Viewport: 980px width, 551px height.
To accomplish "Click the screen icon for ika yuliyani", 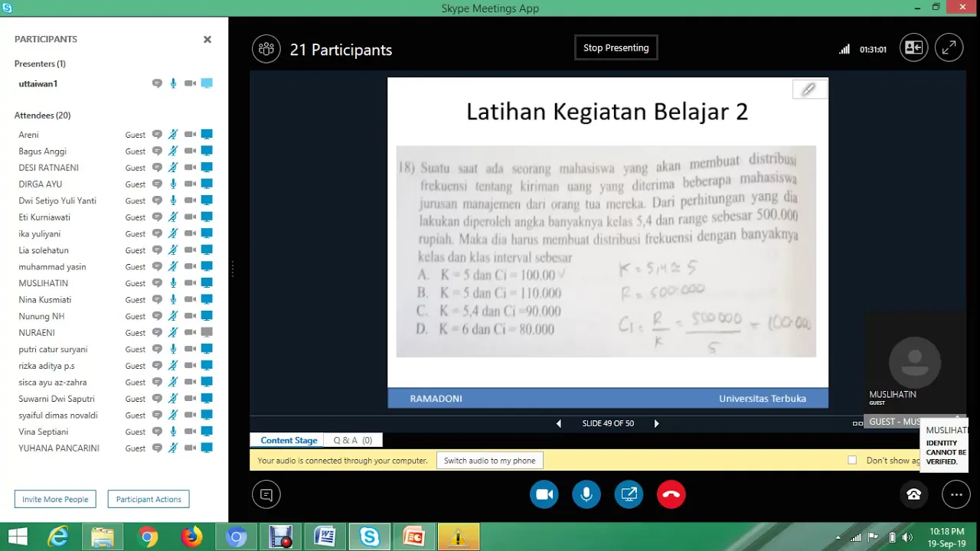I will tap(207, 234).
